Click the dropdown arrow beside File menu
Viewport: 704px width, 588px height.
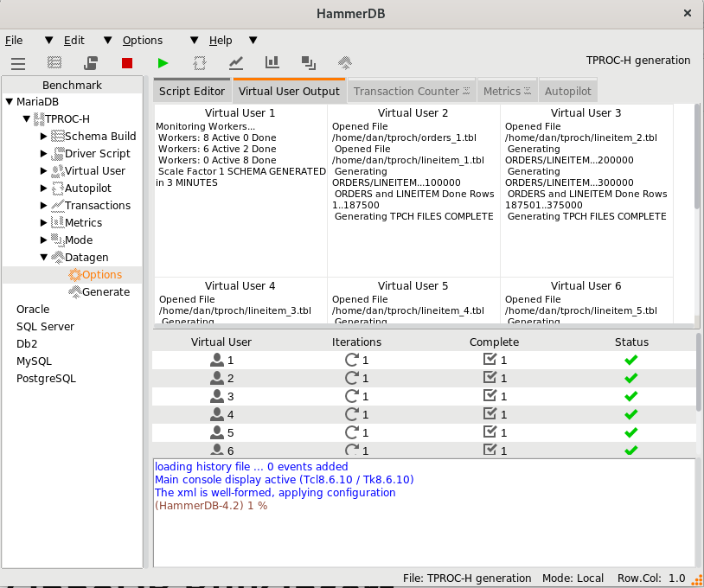[49, 41]
